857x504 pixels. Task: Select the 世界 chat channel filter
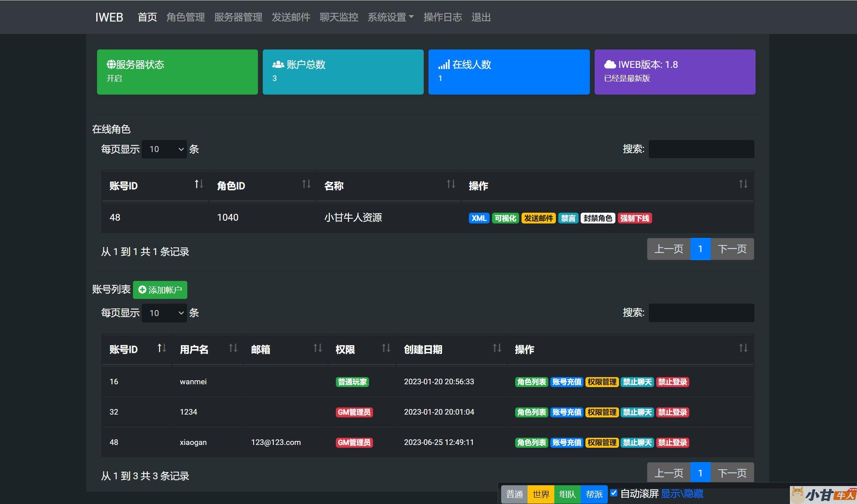coord(541,494)
